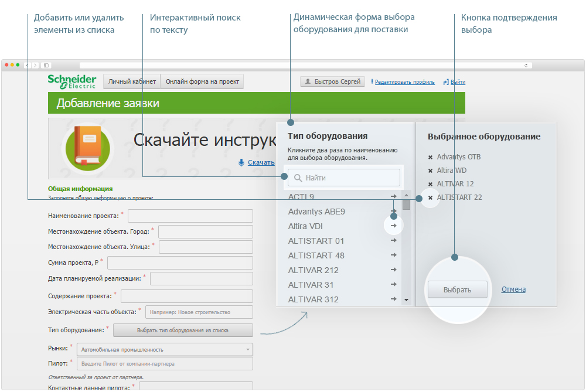The width and height of the screenshot is (586, 392).
Task: Remove ALTIVAR 12 from selected equipment
Action: pyautogui.click(x=430, y=184)
